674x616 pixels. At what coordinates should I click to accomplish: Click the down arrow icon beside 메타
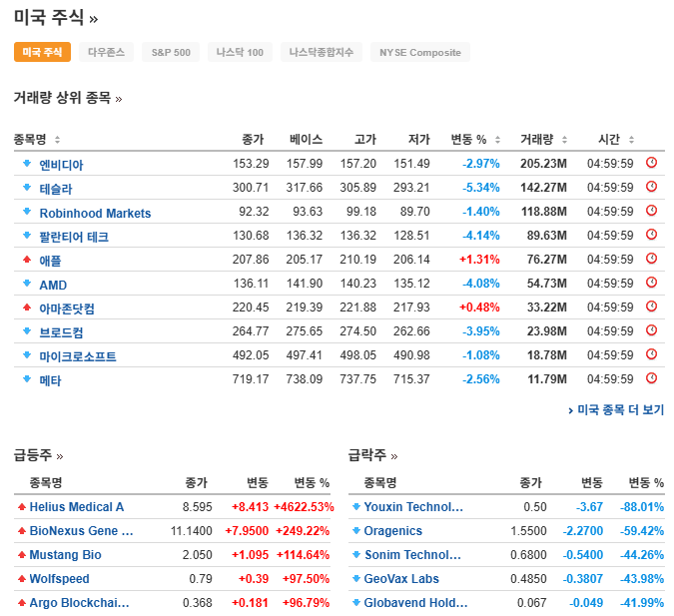point(27,378)
